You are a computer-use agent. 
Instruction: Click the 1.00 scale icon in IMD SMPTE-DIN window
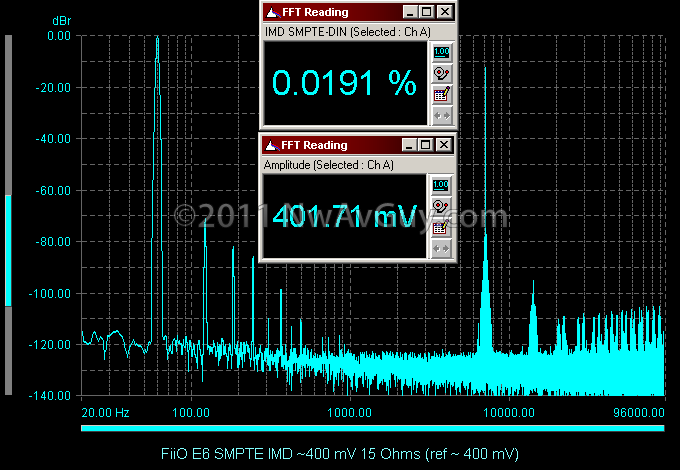pos(442,52)
